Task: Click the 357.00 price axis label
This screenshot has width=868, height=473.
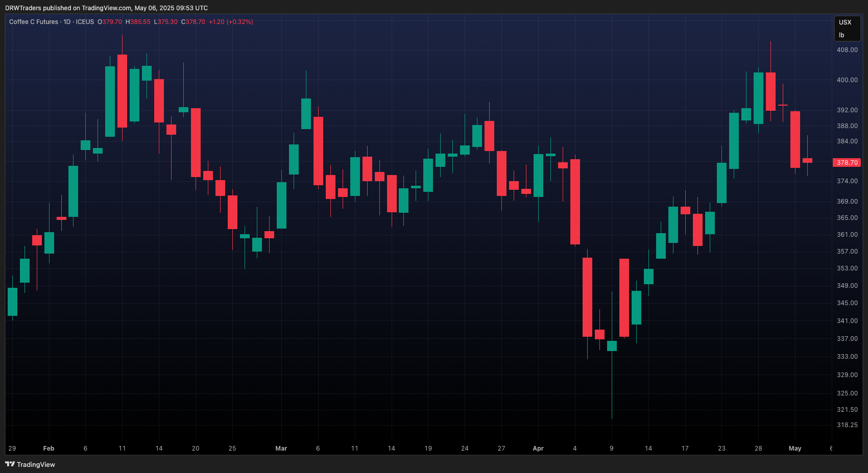Action: click(x=847, y=252)
